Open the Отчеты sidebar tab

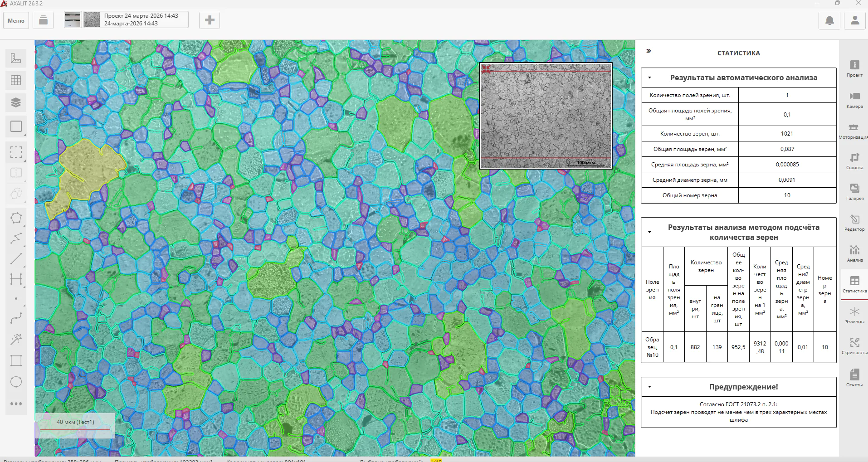pyautogui.click(x=854, y=378)
